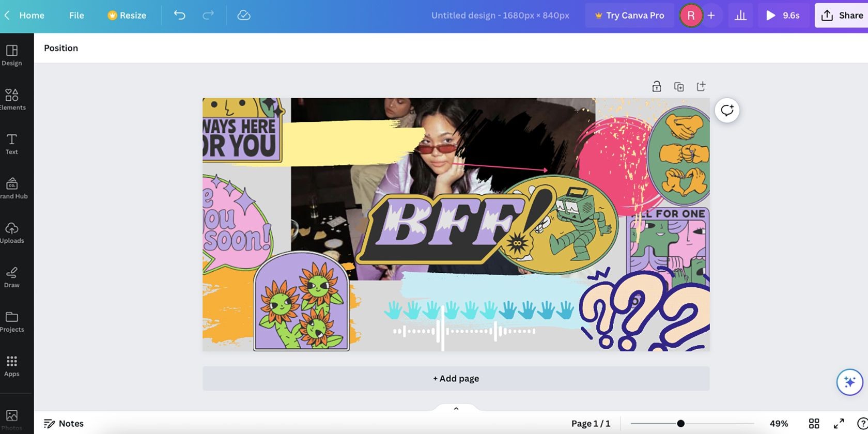The width and height of the screenshot is (868, 434).
Task: Open the Apps panel
Action: tap(12, 366)
